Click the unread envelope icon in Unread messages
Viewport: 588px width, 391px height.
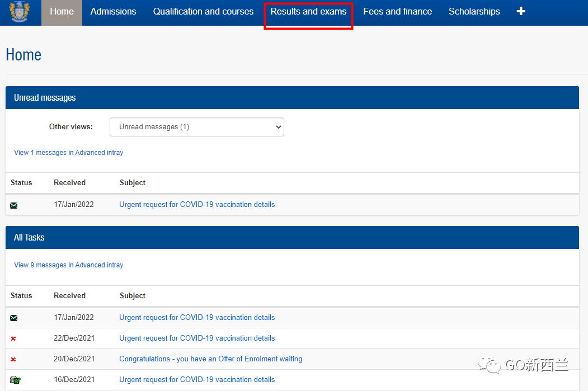click(x=14, y=205)
